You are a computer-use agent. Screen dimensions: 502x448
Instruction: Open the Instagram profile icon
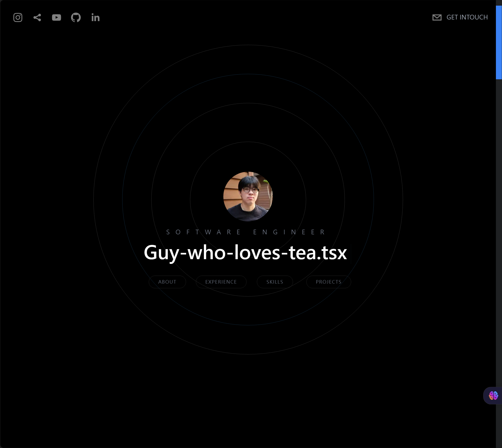coord(18,18)
